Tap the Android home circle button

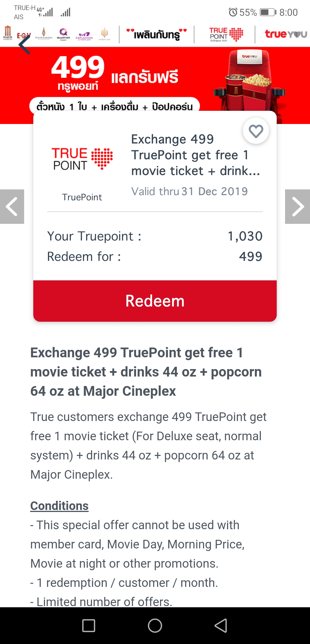pos(155,625)
